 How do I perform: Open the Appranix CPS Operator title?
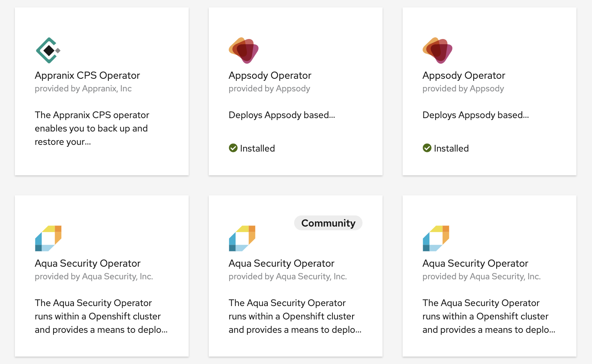87,75
